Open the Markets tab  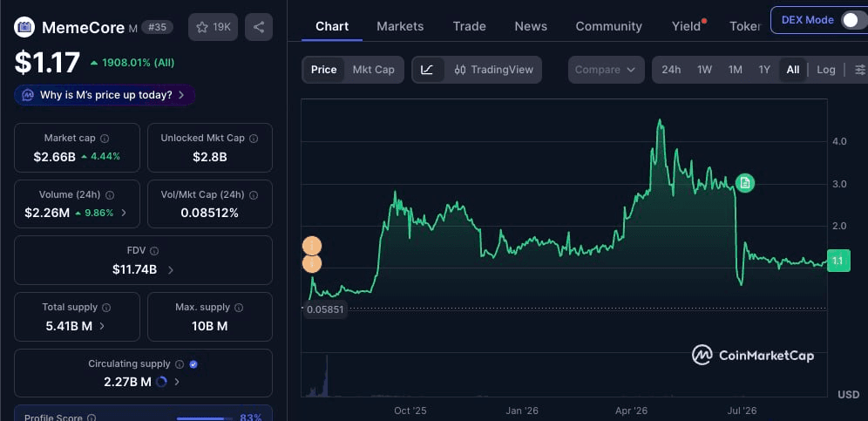(400, 26)
